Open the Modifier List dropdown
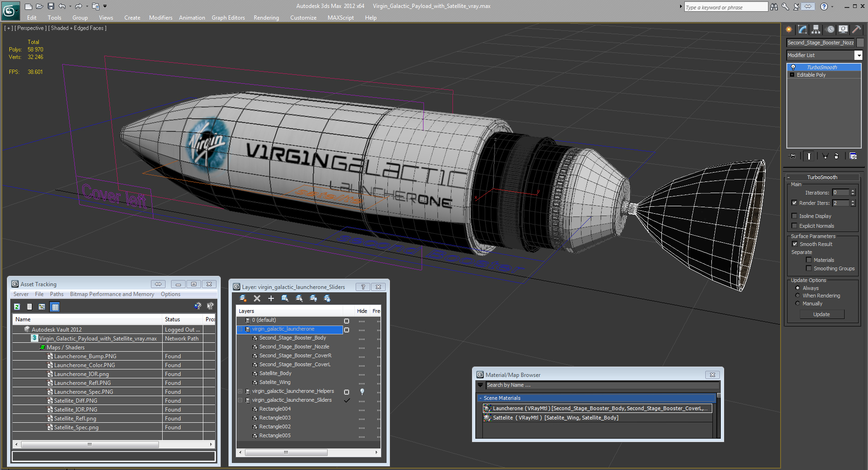The width and height of the screenshot is (868, 470). (x=858, y=55)
